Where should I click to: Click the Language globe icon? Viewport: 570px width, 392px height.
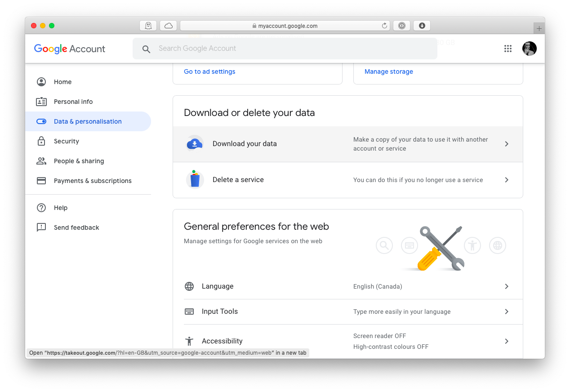tap(189, 286)
